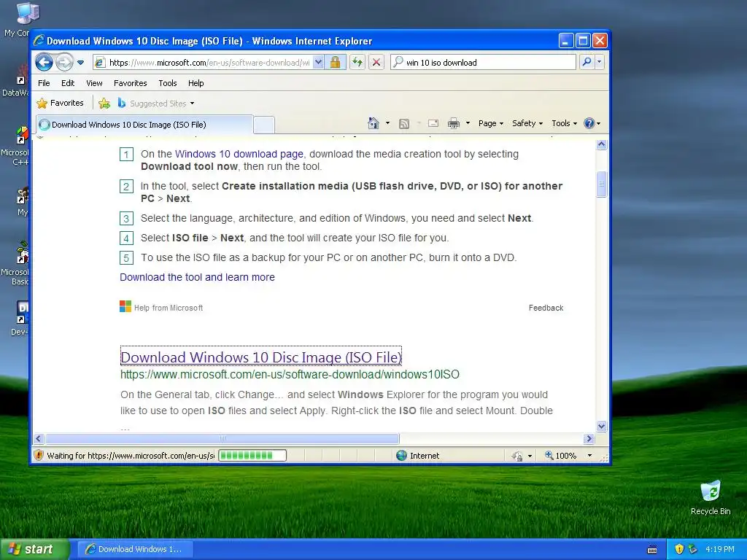The height and width of the screenshot is (560, 747).
Task: Click the horizontal scrollbar thumb
Action: point(222,438)
